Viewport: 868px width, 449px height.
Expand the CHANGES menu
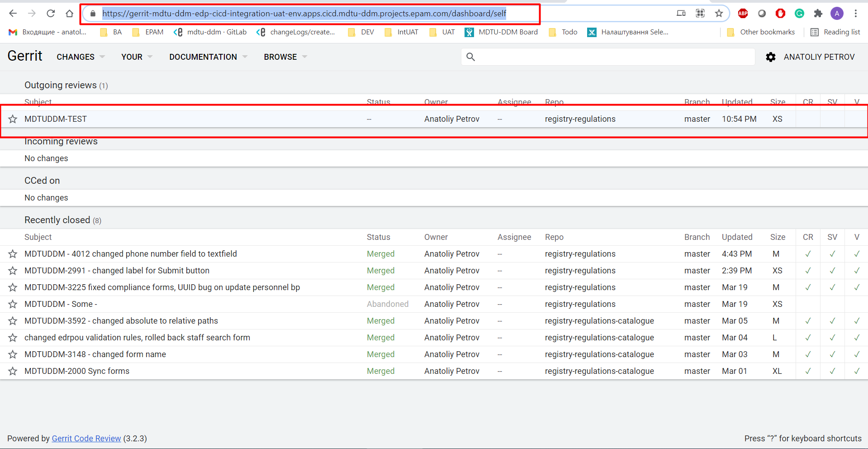click(x=81, y=57)
